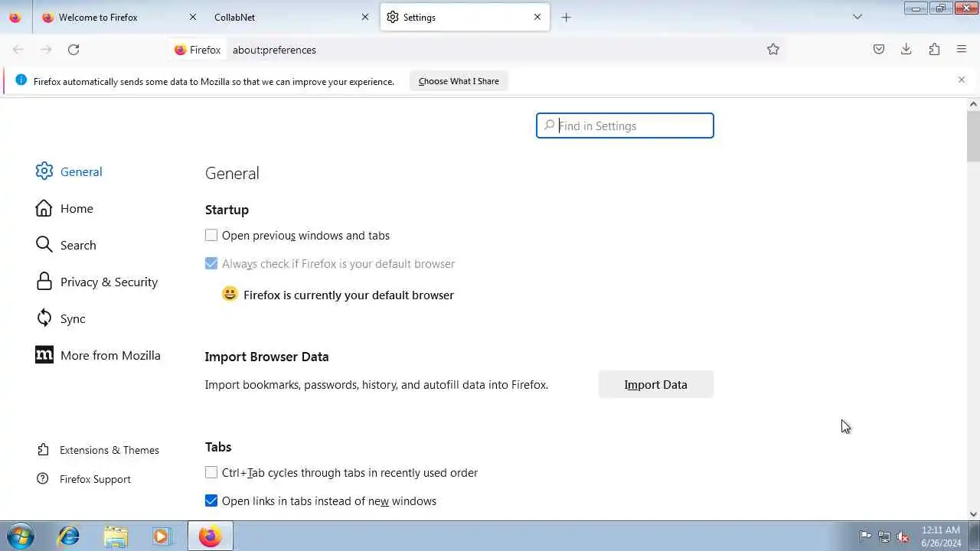Open Firefox Support link

tap(84, 479)
